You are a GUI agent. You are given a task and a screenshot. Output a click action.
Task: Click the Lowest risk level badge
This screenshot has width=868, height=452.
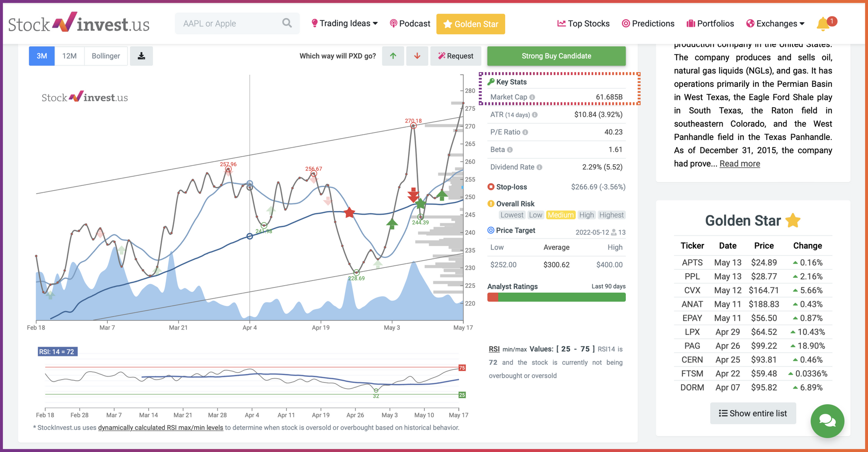click(x=512, y=215)
